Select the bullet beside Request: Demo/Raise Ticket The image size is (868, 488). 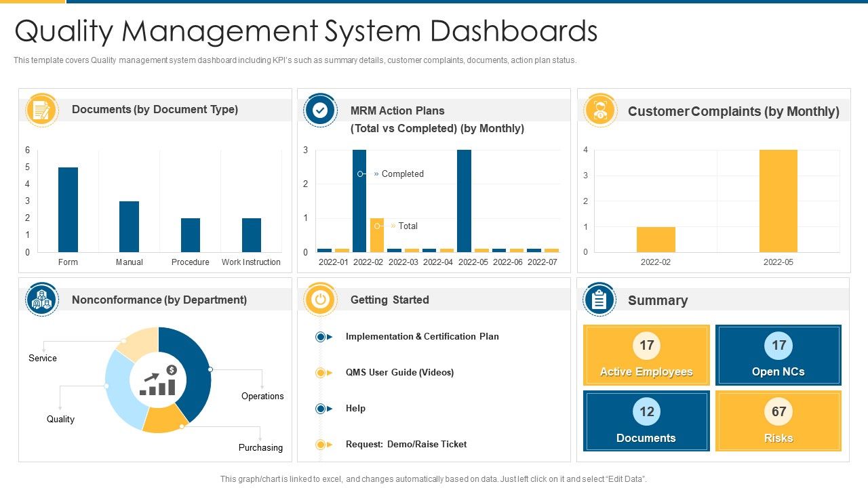(323, 445)
